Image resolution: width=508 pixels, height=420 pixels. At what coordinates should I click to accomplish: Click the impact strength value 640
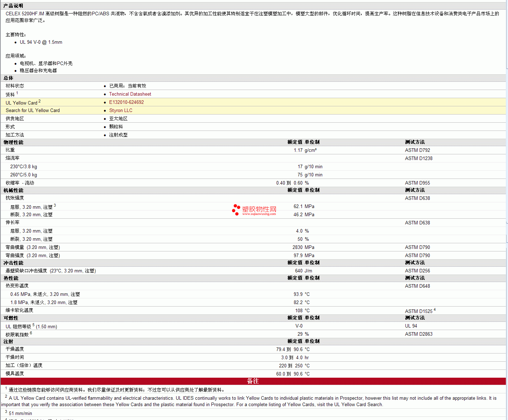299,271
